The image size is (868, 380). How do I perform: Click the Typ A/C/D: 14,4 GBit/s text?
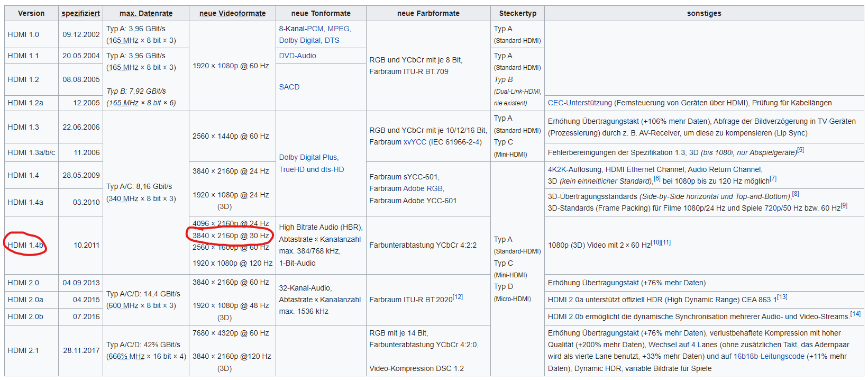pos(143,294)
